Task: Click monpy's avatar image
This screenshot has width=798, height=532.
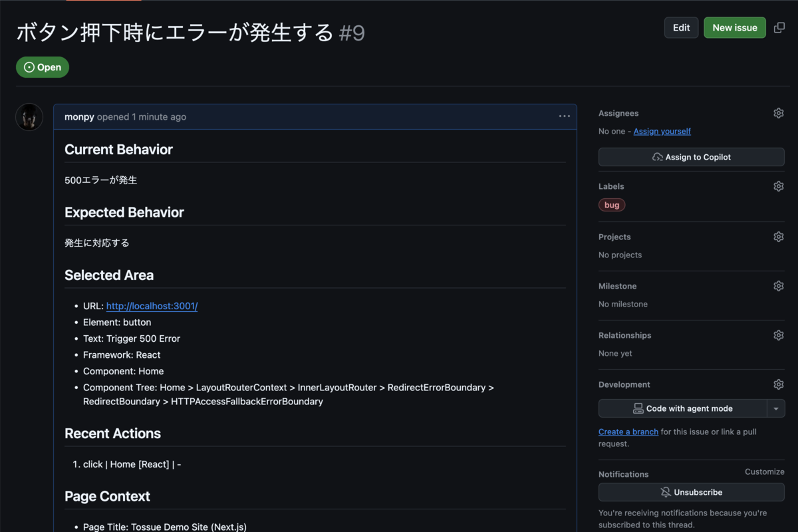Action: pyautogui.click(x=29, y=117)
